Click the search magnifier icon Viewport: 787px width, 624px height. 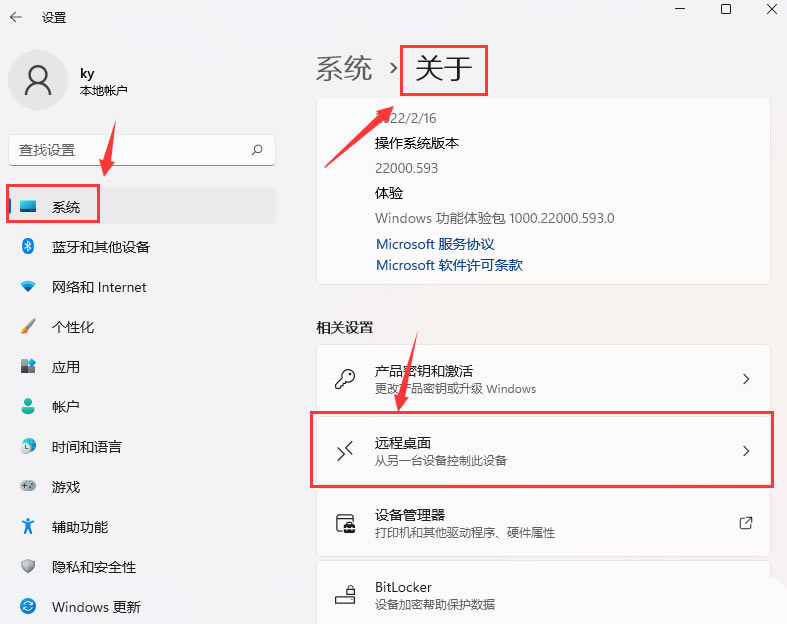click(257, 150)
